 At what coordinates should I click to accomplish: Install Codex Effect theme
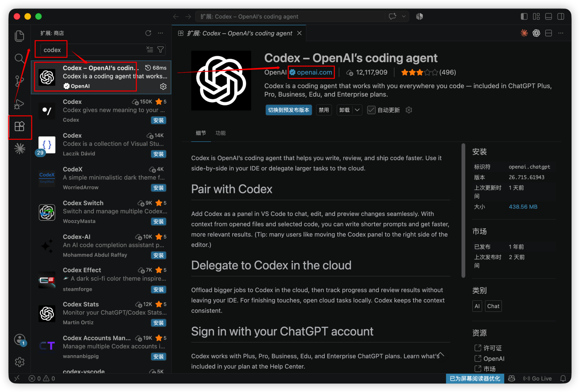pos(158,290)
